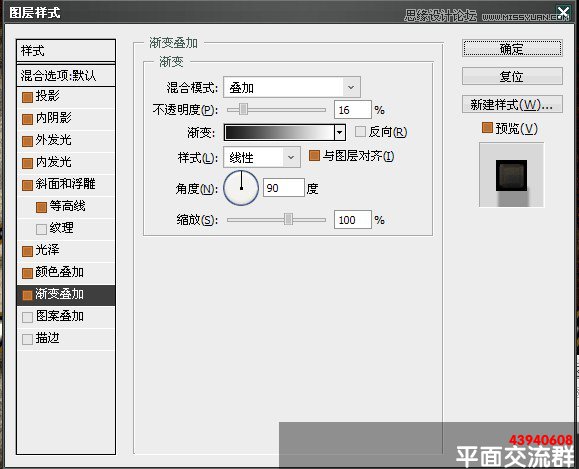The width and height of the screenshot is (579, 469).
Task: Select 混合选项:默认 in the styles list
Action: 66,76
